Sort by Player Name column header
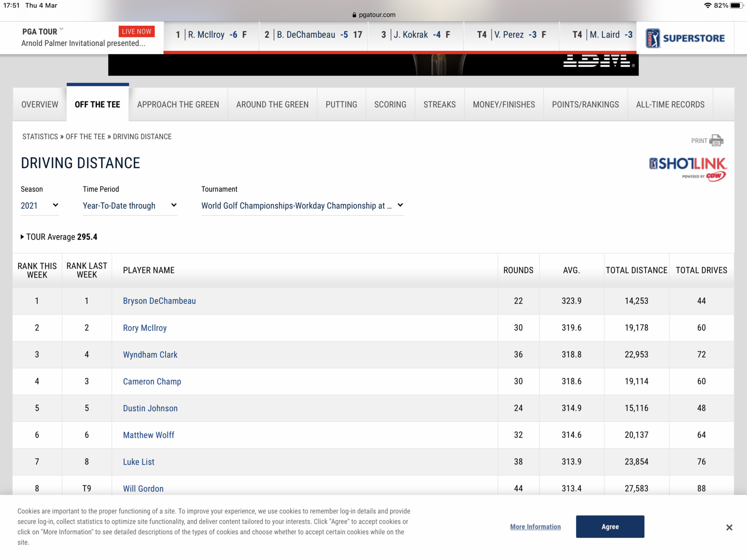747x560 pixels. pos(148,270)
